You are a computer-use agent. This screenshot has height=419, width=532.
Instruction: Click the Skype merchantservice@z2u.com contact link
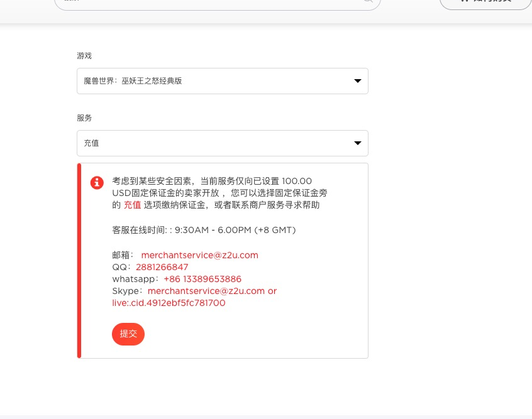[206, 291]
